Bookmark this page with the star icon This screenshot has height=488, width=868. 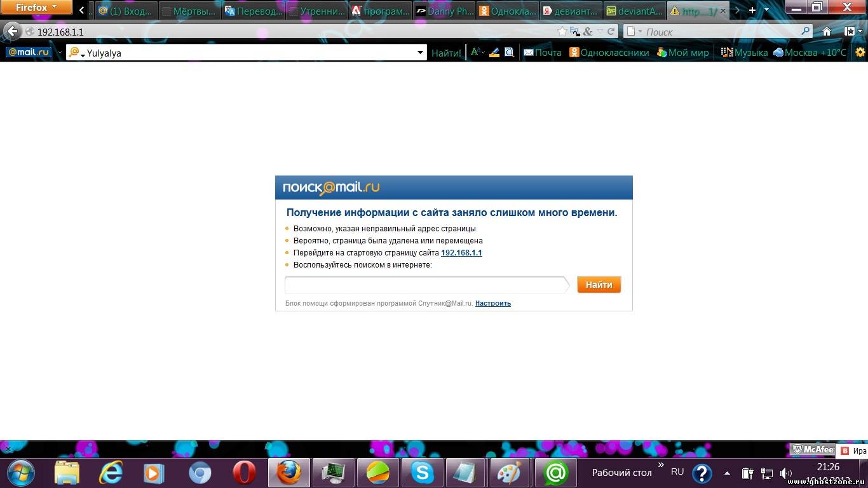tap(562, 31)
